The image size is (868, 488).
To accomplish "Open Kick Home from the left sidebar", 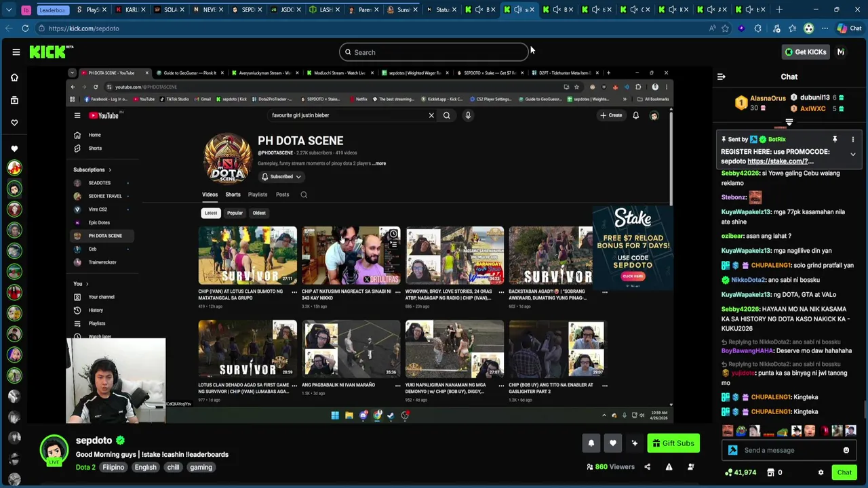I will (x=14, y=77).
